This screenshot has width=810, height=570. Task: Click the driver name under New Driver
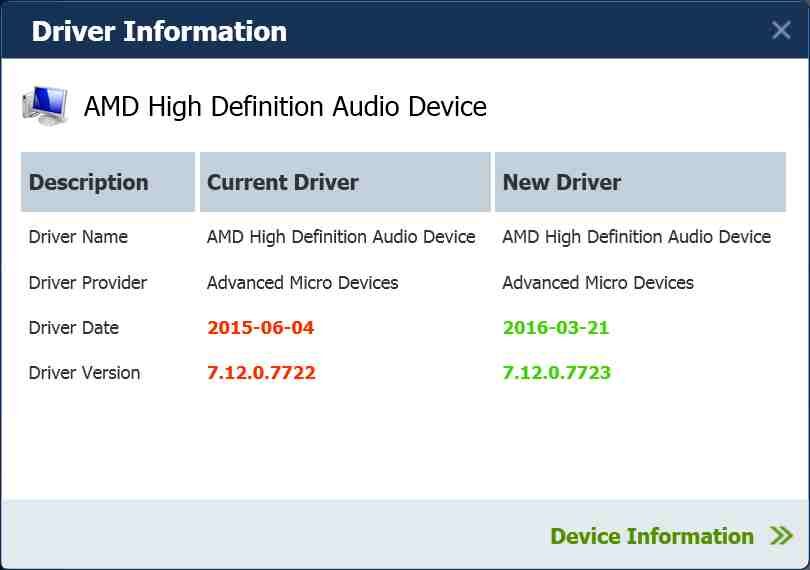(636, 237)
